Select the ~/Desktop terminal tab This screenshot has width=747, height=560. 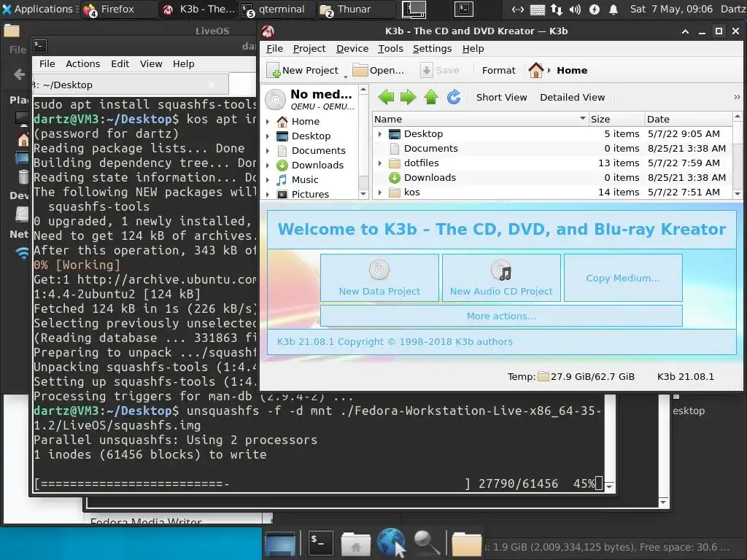click(130, 85)
